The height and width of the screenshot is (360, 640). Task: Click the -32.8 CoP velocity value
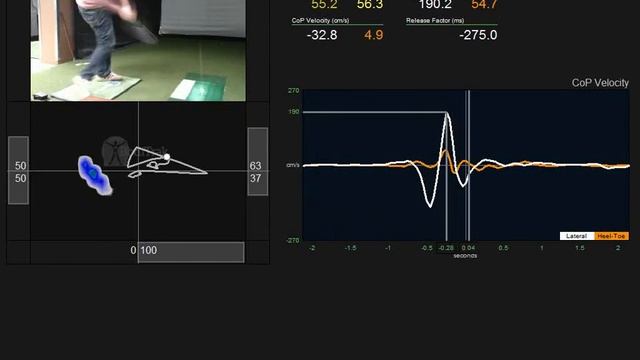(x=322, y=35)
